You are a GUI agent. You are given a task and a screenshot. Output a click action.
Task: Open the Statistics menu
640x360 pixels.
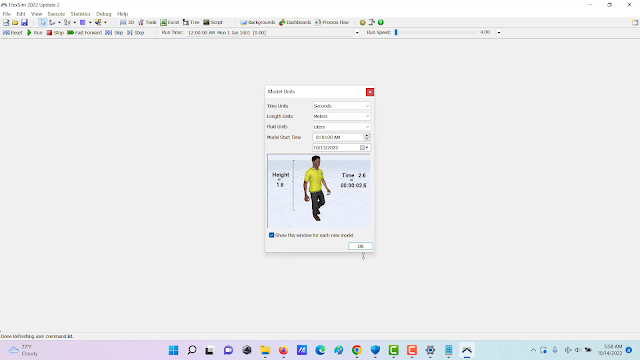(80, 14)
